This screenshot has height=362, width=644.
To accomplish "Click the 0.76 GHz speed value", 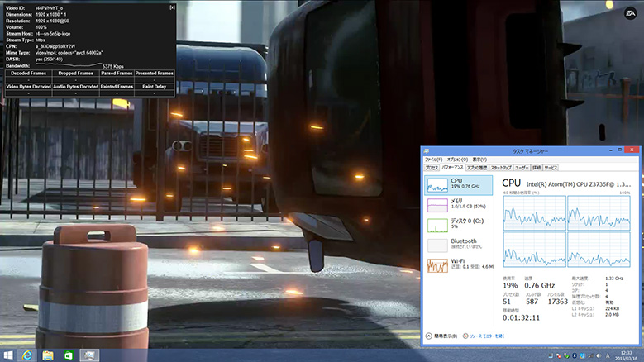I will pos(539,285).
